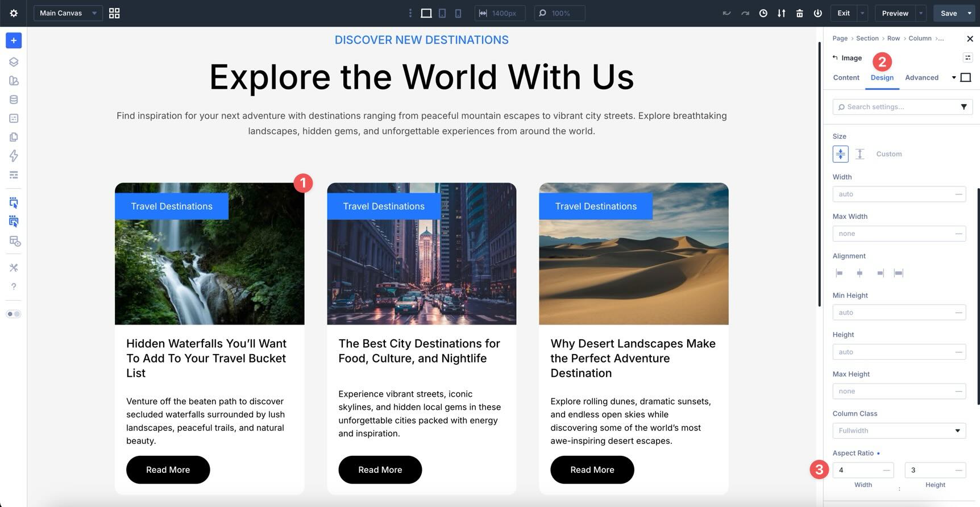Undo the last change
This screenshot has width=980, height=507.
(x=726, y=13)
